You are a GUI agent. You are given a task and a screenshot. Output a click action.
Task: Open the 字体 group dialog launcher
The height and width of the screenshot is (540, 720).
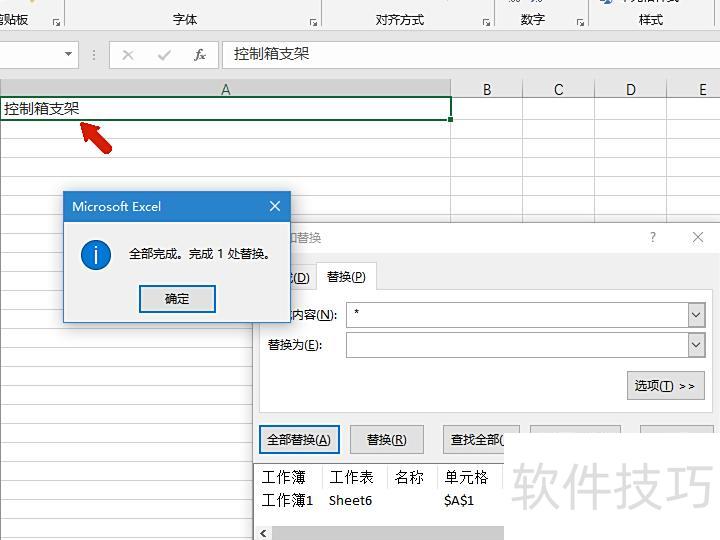(313, 21)
